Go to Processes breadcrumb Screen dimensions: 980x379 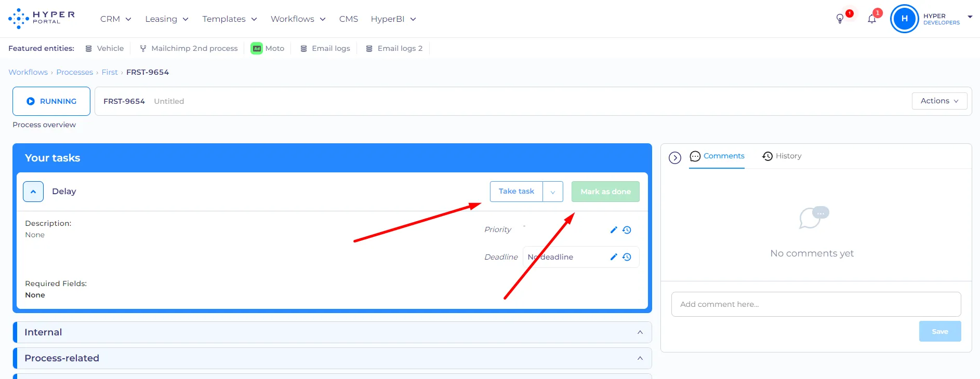(x=75, y=72)
